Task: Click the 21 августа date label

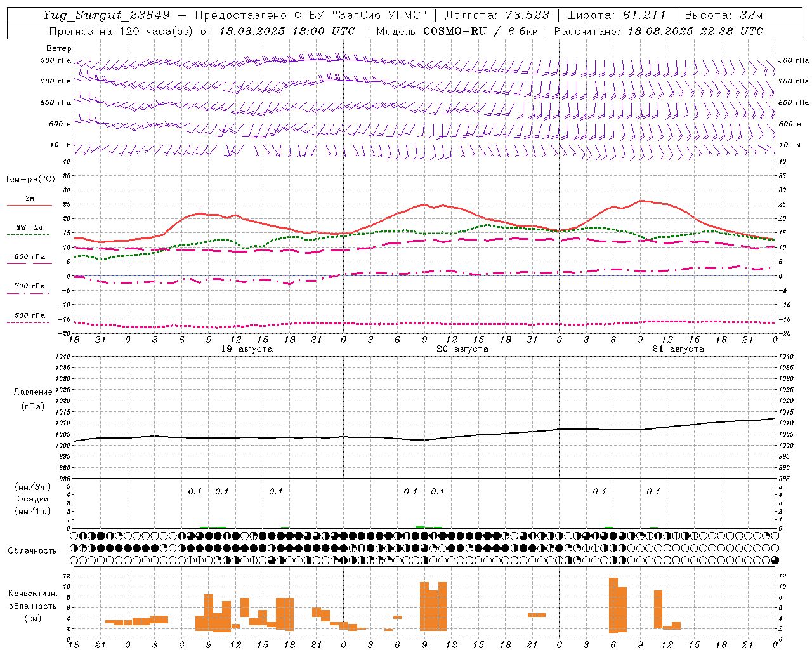Action: coord(678,349)
